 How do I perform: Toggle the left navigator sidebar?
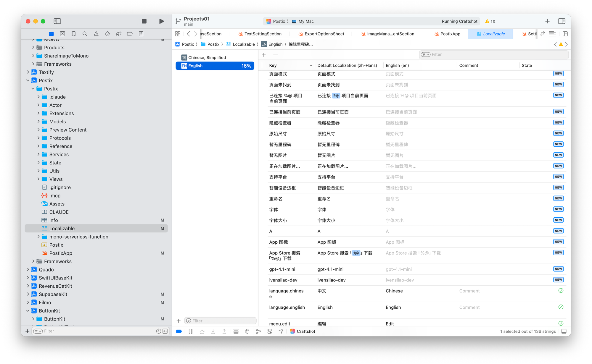coord(57,21)
